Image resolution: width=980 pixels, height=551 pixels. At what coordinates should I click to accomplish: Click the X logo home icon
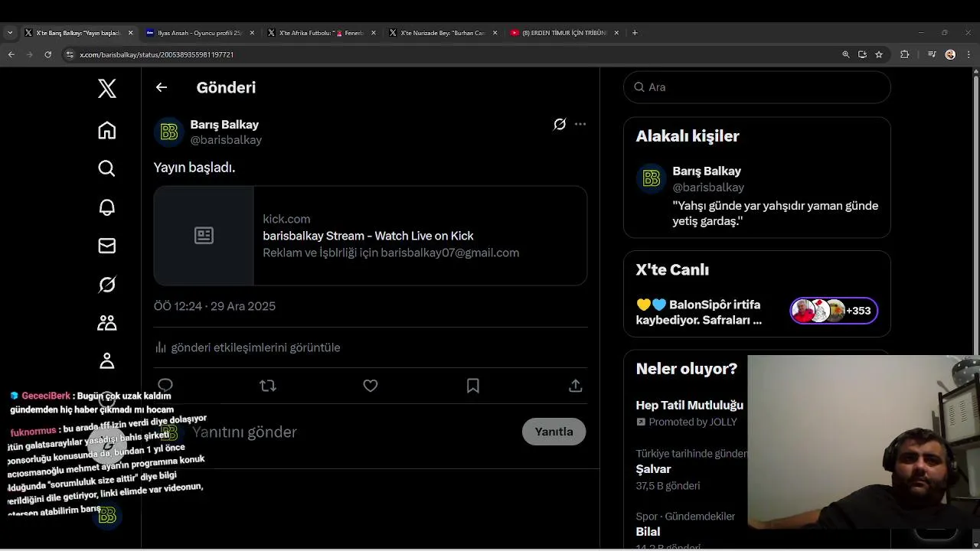pos(107,88)
